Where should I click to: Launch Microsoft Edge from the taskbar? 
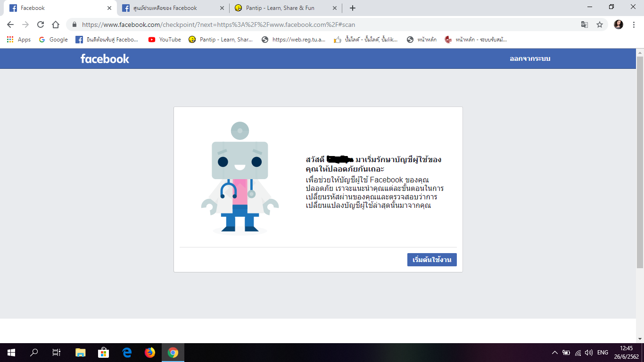127,353
